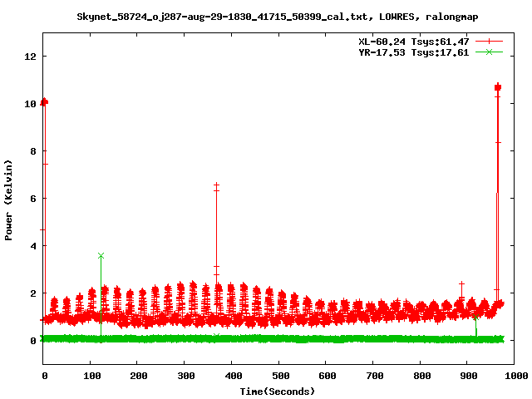Click red spike peak near 965 seconds
The width and height of the screenshot is (532, 399).
pyautogui.click(x=498, y=87)
